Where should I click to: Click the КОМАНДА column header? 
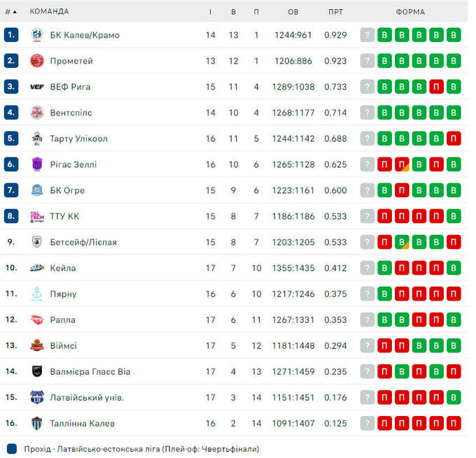click(x=49, y=12)
